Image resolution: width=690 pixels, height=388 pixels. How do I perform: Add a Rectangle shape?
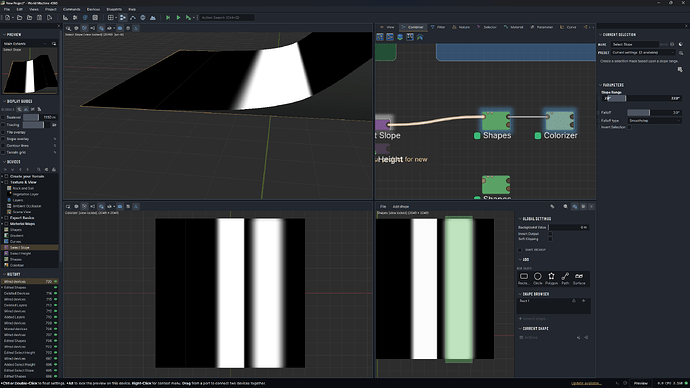[x=524, y=278]
